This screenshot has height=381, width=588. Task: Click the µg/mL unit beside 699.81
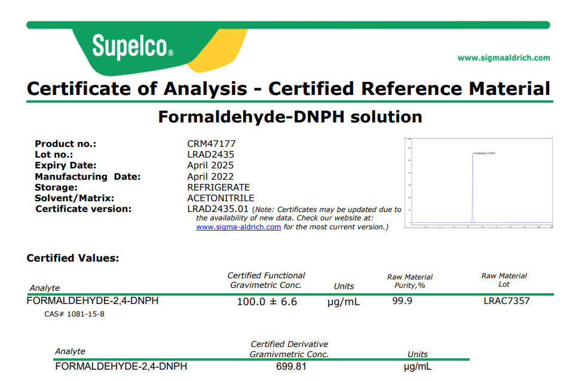pyautogui.click(x=417, y=367)
